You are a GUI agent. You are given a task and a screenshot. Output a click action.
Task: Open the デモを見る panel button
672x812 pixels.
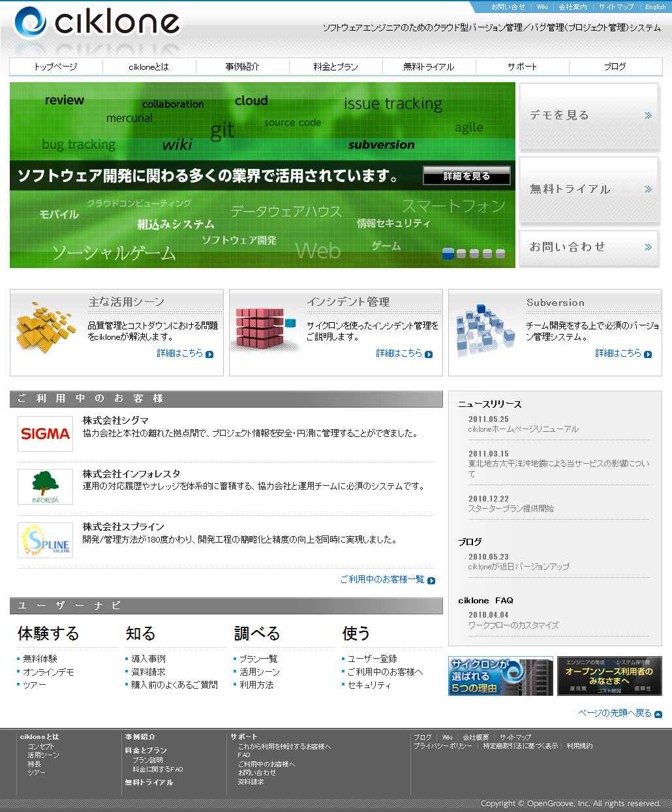click(588, 116)
